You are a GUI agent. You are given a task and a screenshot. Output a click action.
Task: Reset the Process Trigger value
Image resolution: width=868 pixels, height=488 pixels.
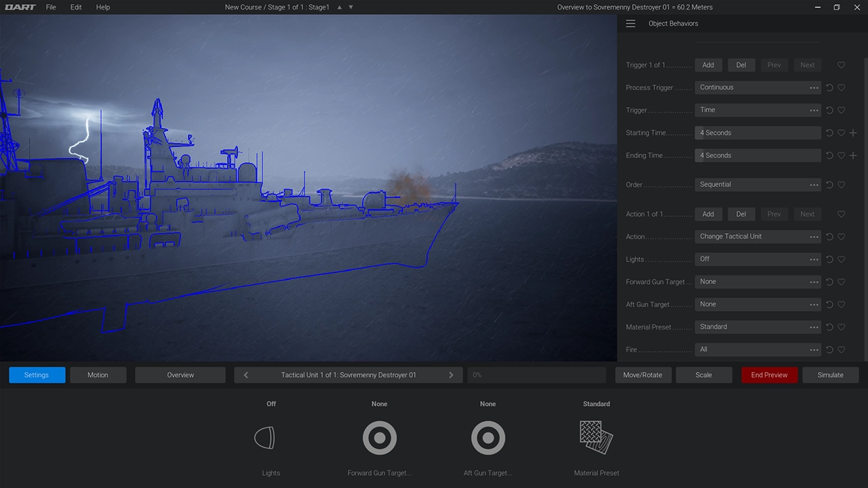pos(829,87)
